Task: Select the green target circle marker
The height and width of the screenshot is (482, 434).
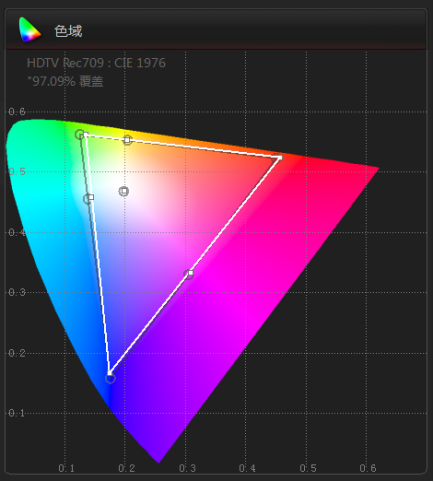Action: 79,134
